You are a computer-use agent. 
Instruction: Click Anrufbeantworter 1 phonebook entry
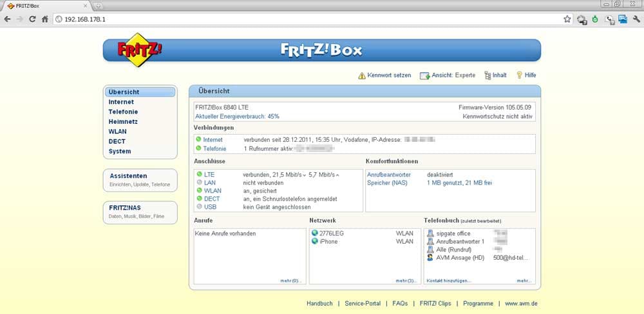pos(460,242)
